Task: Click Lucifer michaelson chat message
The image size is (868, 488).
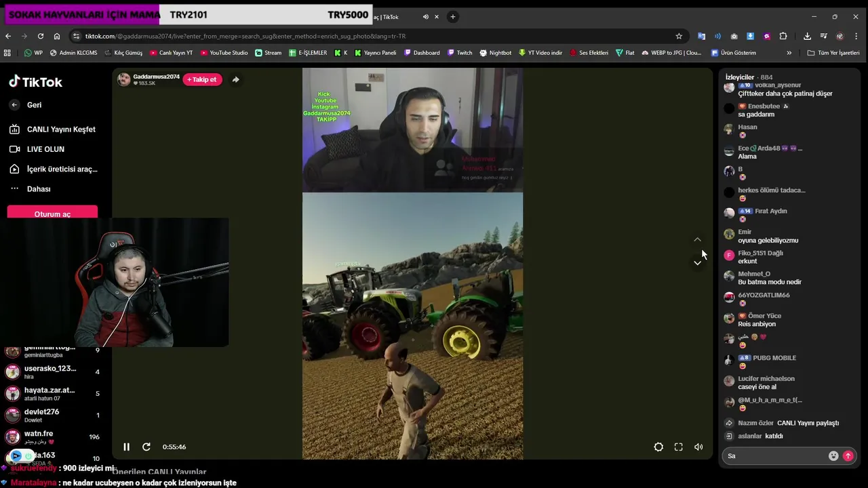Action: (757, 387)
